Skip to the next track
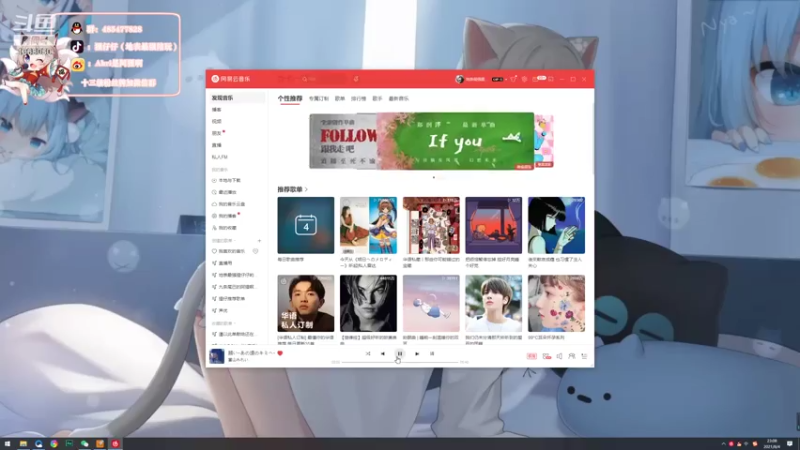Screen dimensions: 800x450 pos(417,354)
